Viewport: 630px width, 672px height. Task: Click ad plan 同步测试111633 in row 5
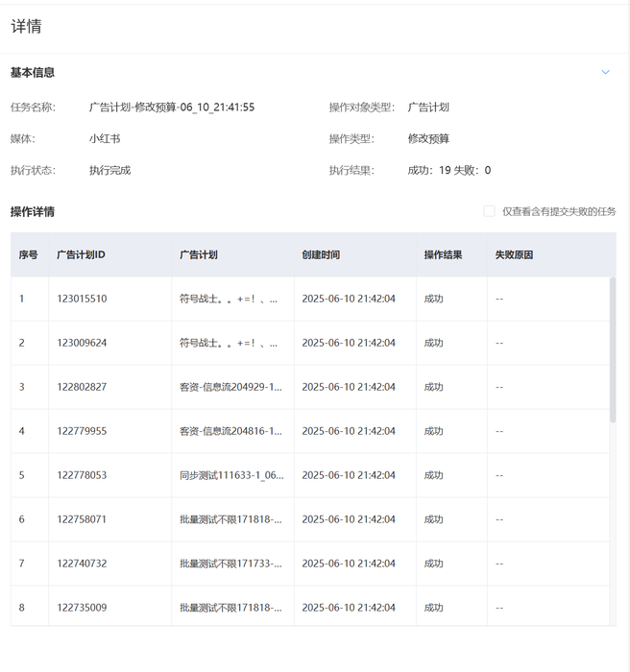point(230,475)
